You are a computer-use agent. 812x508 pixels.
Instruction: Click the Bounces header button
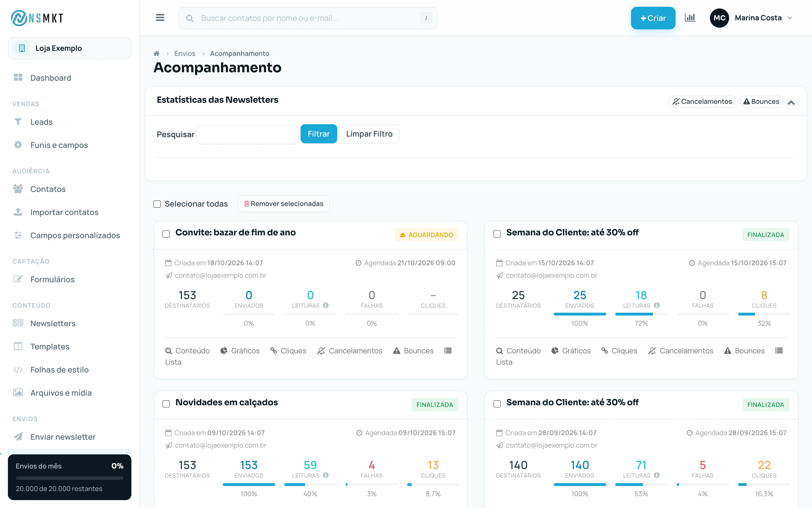point(761,102)
